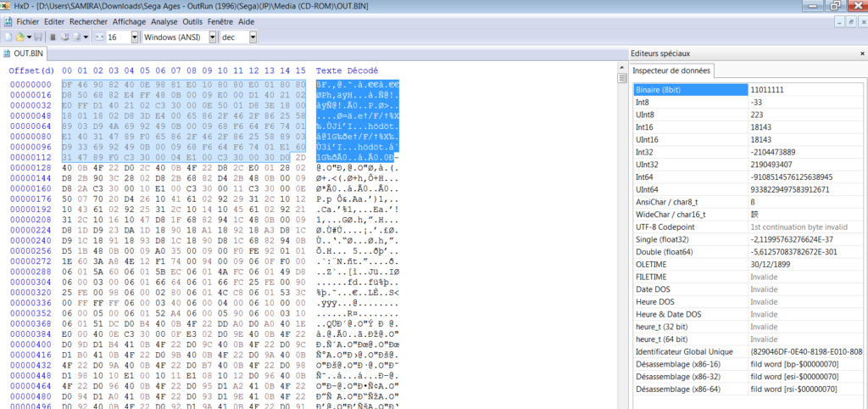Click the Texte Décodé column header
868x409 pixels.
pos(347,71)
